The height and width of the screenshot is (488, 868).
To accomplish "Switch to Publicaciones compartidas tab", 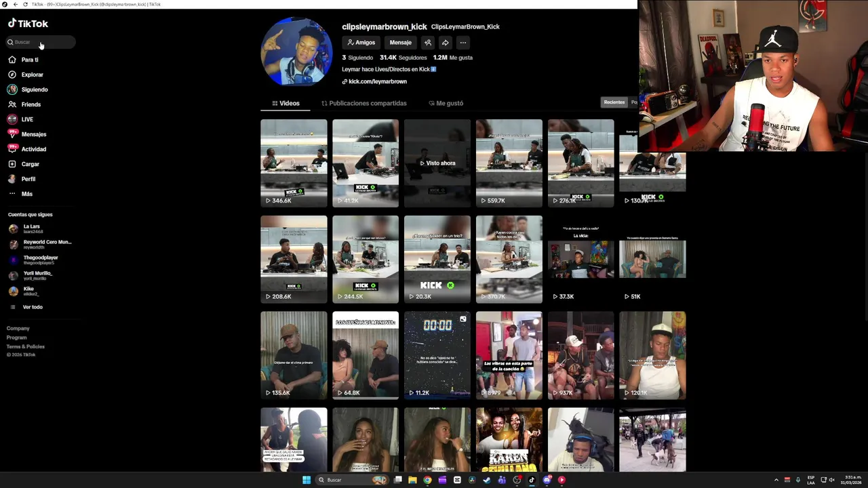I will [364, 103].
